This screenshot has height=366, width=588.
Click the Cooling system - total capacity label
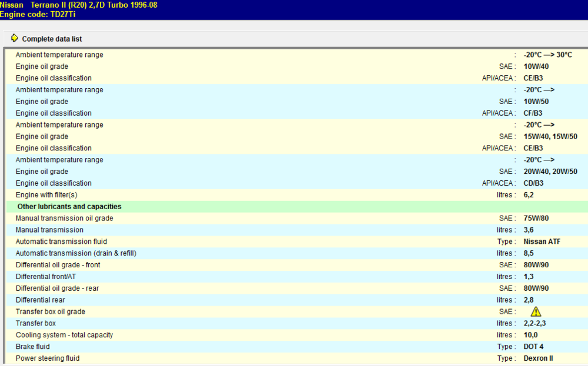click(x=64, y=335)
